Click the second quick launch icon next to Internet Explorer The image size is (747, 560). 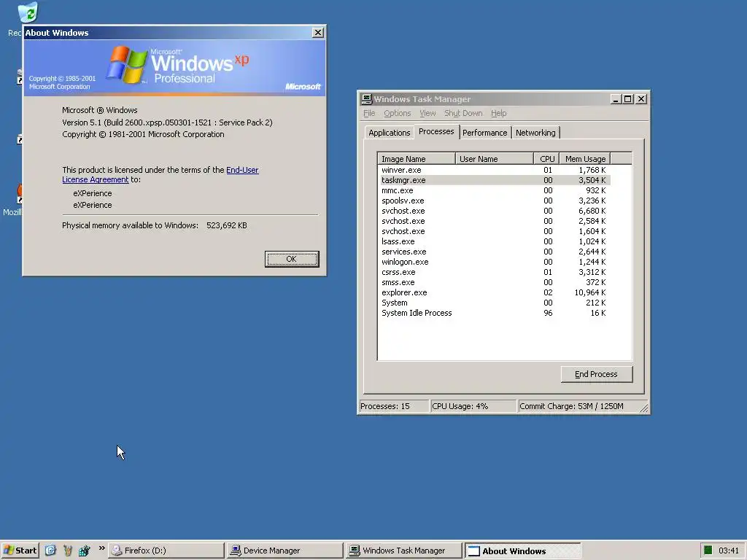coord(68,551)
